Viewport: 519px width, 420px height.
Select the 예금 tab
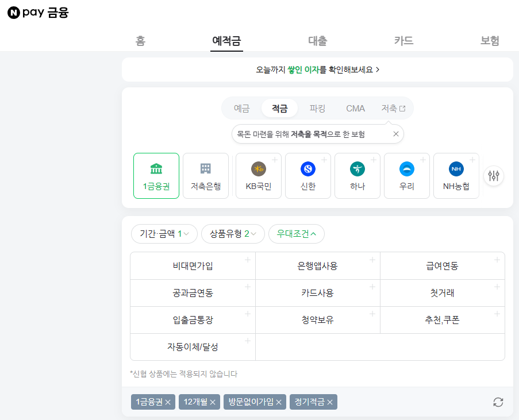[241, 107]
